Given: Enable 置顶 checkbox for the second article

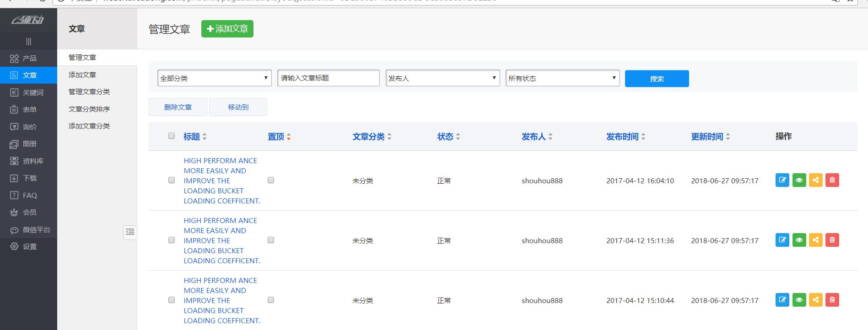Looking at the screenshot, I should coord(271,240).
